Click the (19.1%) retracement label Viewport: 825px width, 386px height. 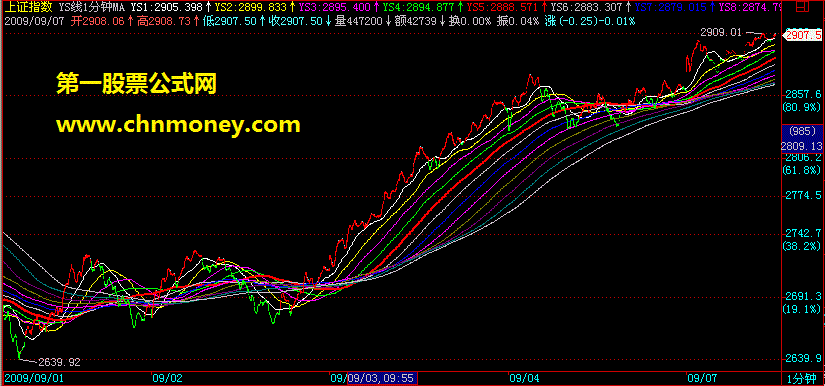[802, 308]
